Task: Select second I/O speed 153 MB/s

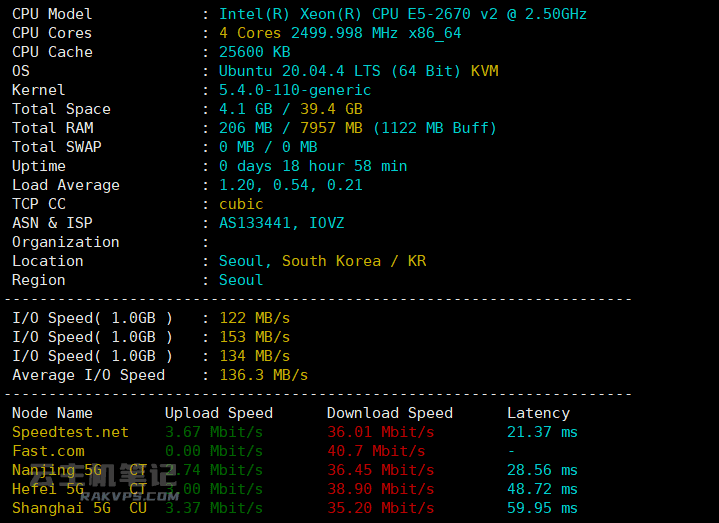Action: pos(255,337)
